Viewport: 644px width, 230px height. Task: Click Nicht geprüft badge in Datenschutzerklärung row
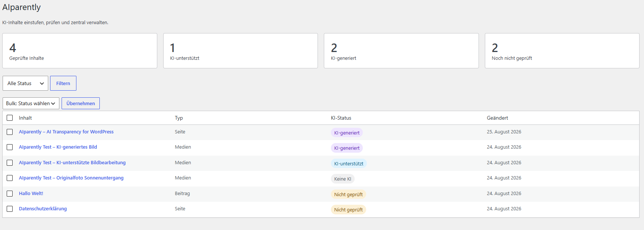pyautogui.click(x=348, y=210)
